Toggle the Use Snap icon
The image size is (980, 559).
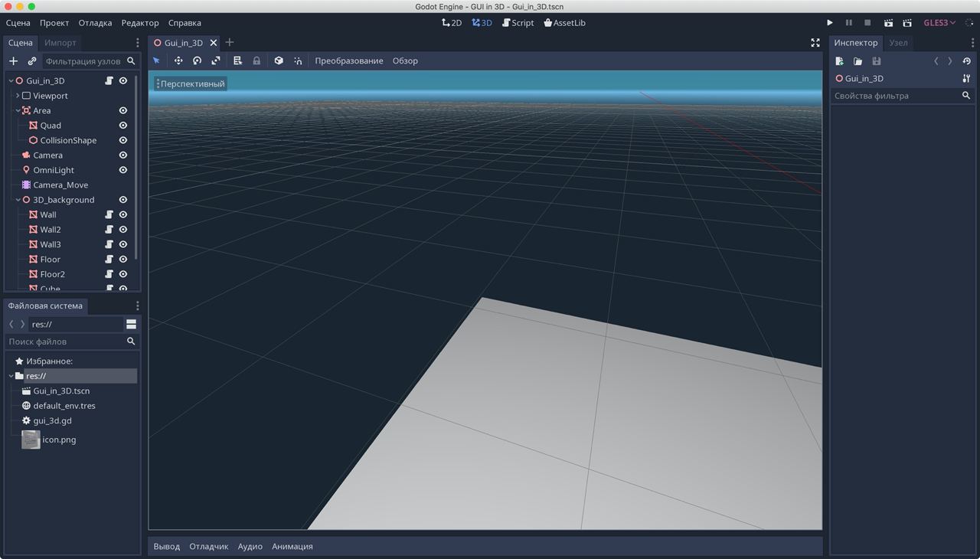tap(298, 60)
